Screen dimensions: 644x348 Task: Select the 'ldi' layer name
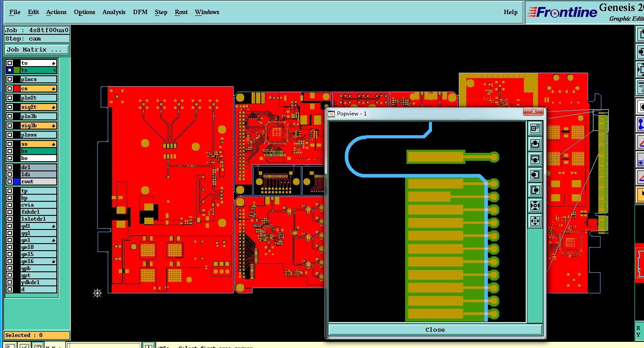tap(39, 174)
